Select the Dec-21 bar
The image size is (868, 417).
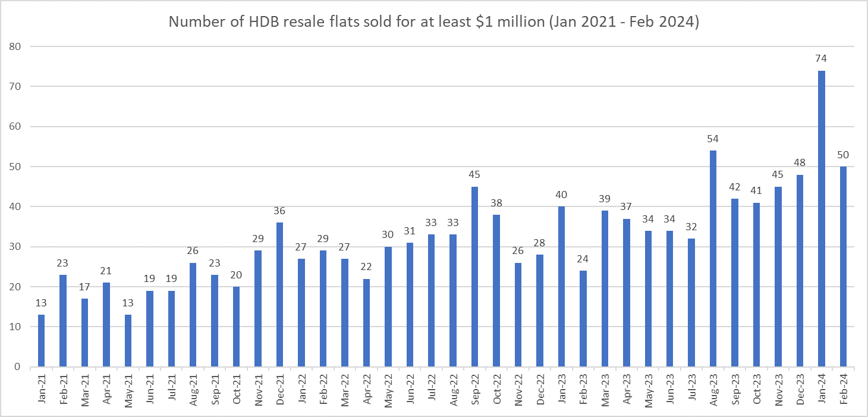279,295
